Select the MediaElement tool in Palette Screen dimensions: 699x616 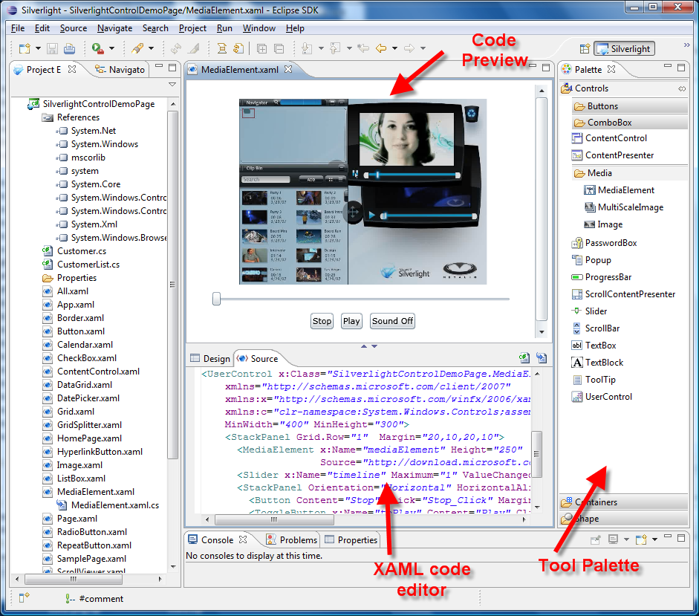(625, 190)
